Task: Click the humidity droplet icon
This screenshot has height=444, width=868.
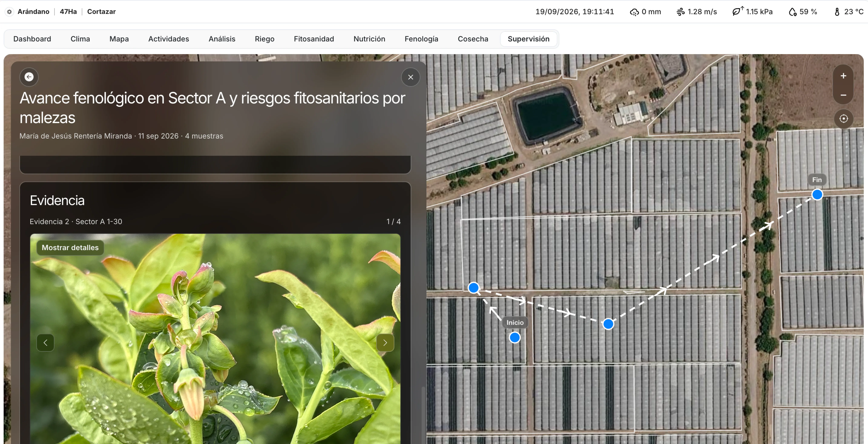Action: pyautogui.click(x=792, y=12)
